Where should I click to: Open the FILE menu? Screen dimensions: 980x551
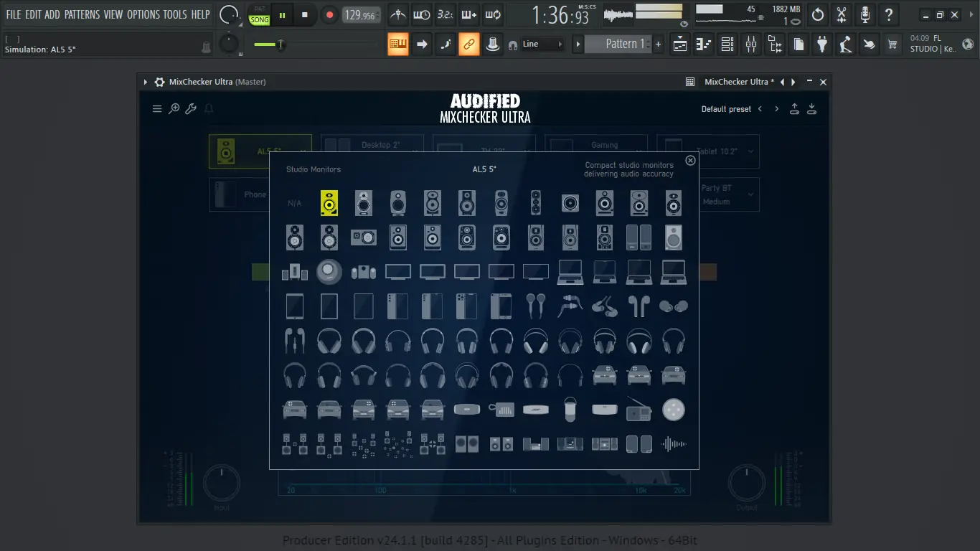14,14
